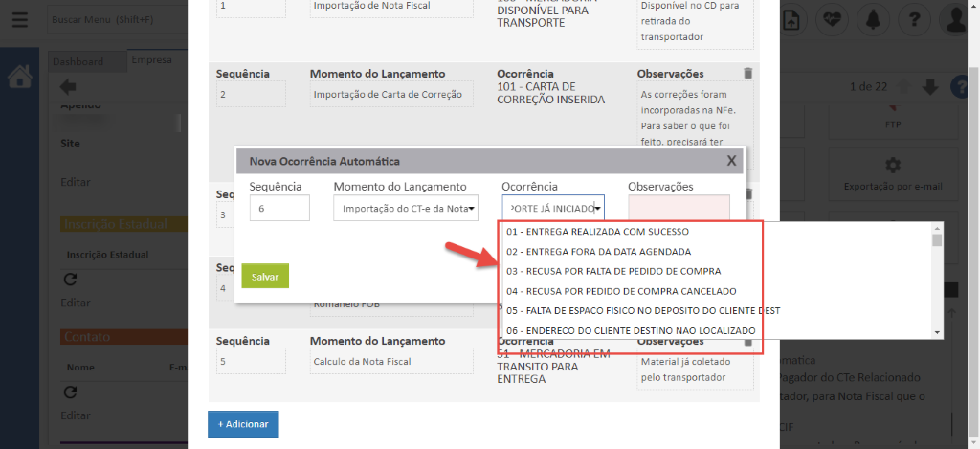This screenshot has height=449, width=980.
Task: Click the occurrence list scrollbar up arrow
Action: (x=937, y=228)
